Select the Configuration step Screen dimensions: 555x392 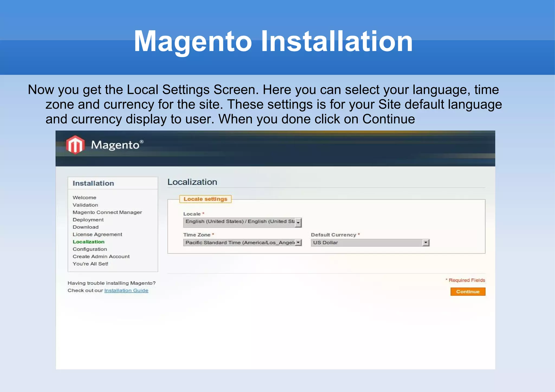(90, 249)
